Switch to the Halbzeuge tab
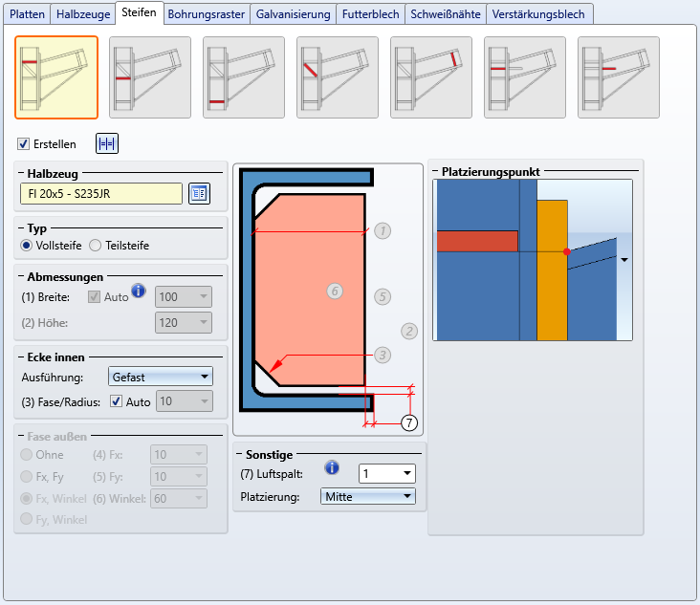Image resolution: width=700 pixels, height=605 pixels. coord(83,14)
